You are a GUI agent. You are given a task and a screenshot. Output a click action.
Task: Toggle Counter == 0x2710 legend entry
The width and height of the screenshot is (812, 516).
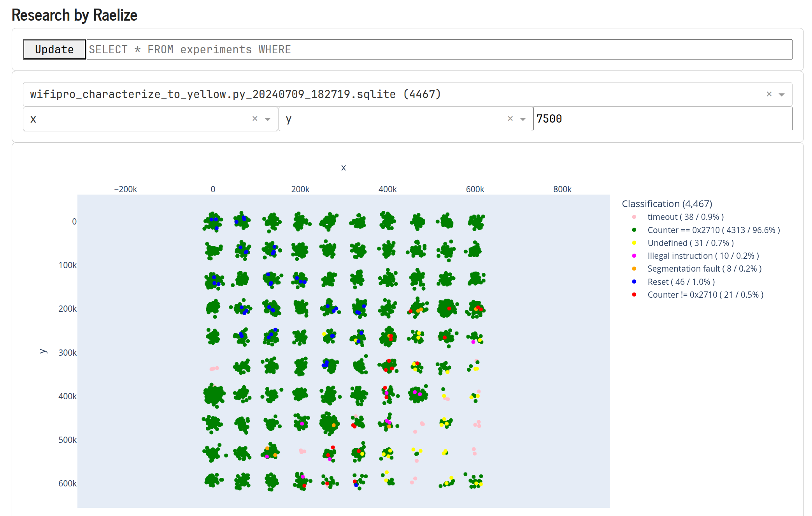[714, 230]
